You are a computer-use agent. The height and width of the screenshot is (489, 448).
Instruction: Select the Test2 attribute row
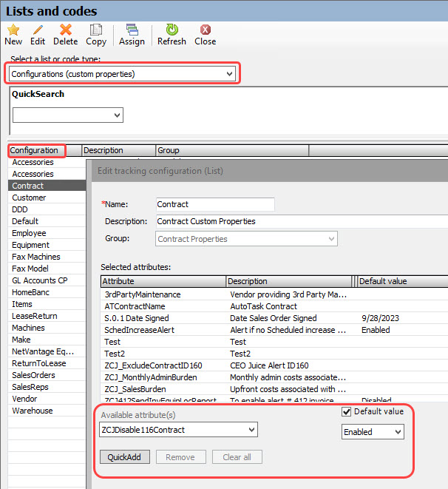[274, 354]
